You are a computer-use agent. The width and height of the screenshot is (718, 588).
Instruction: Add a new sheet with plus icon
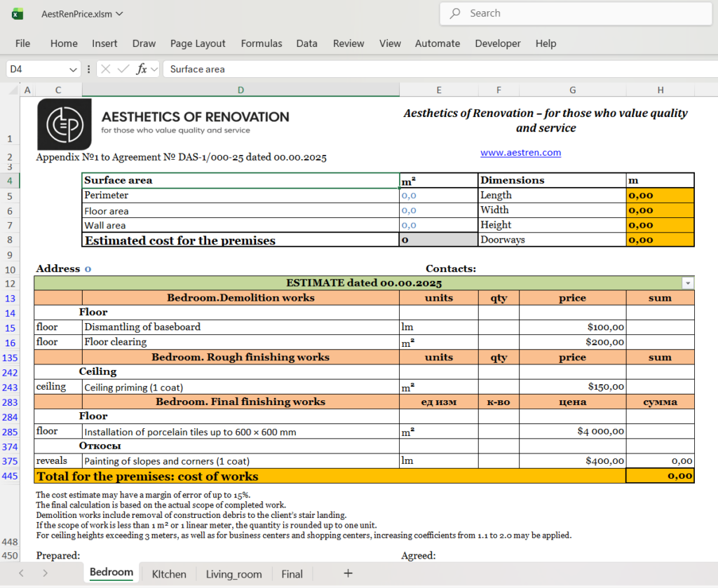point(348,573)
